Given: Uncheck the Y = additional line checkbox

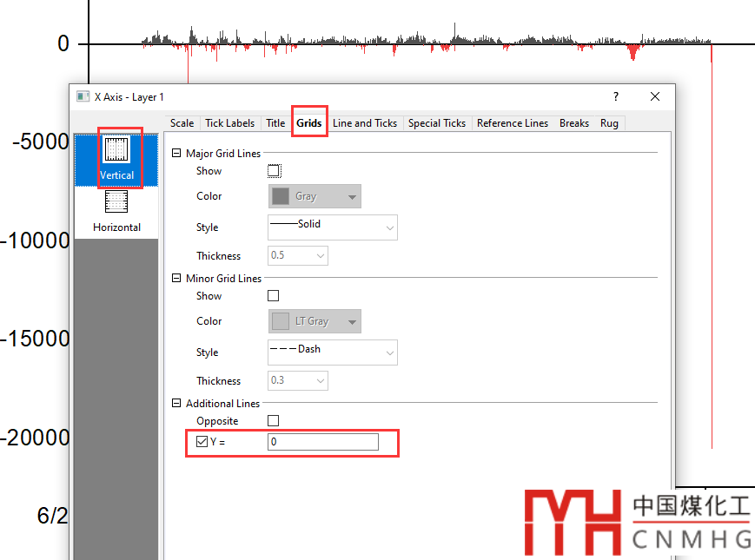Looking at the screenshot, I should point(202,442).
